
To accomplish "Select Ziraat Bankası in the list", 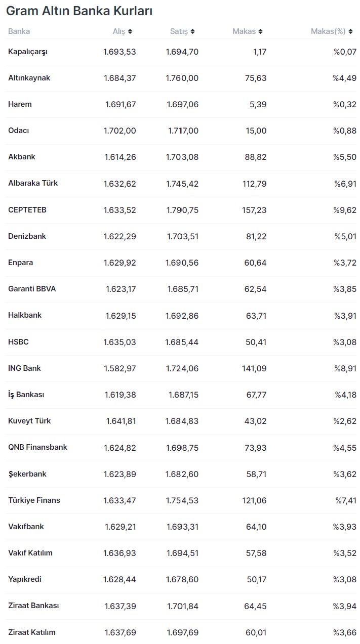I will point(33,606).
